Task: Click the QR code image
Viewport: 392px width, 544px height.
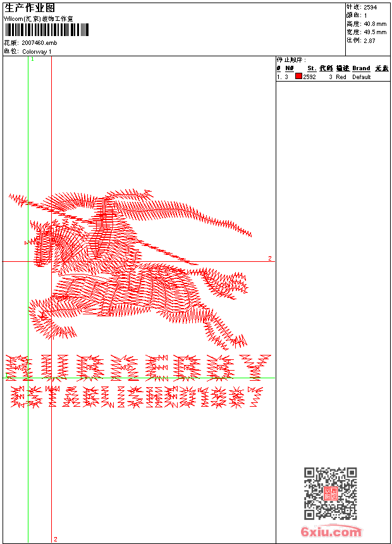Action: 330,493
